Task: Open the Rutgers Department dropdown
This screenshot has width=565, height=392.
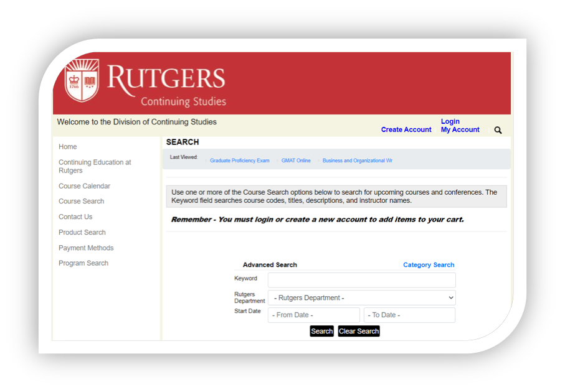Action: pos(361,298)
